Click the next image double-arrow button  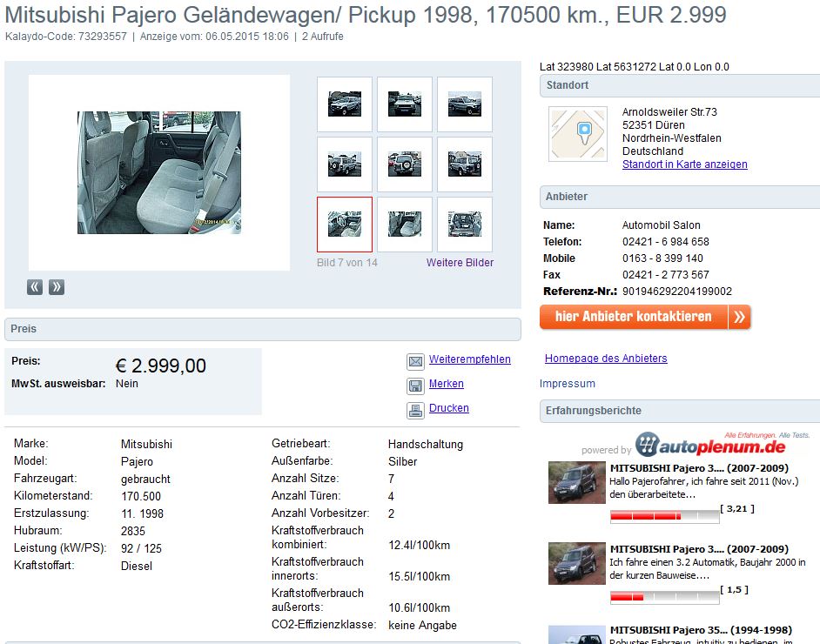[57, 287]
